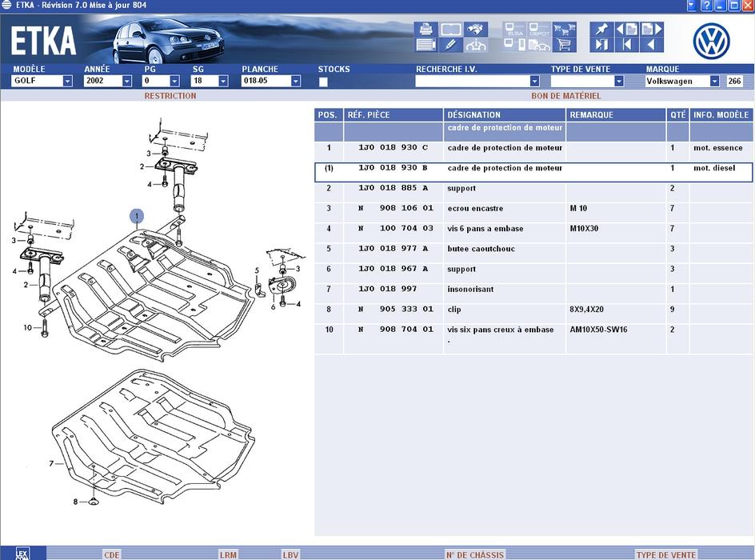Click the single shopping cart icon

tap(565, 46)
